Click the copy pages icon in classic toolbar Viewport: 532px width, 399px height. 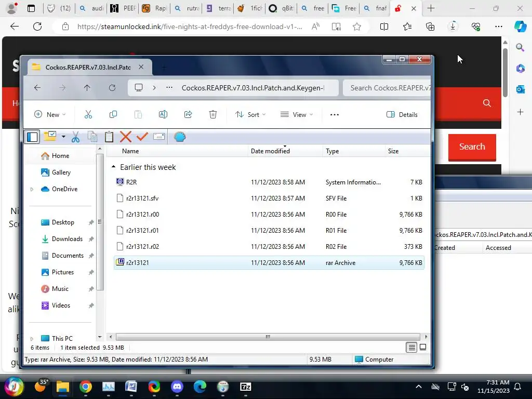(92, 137)
